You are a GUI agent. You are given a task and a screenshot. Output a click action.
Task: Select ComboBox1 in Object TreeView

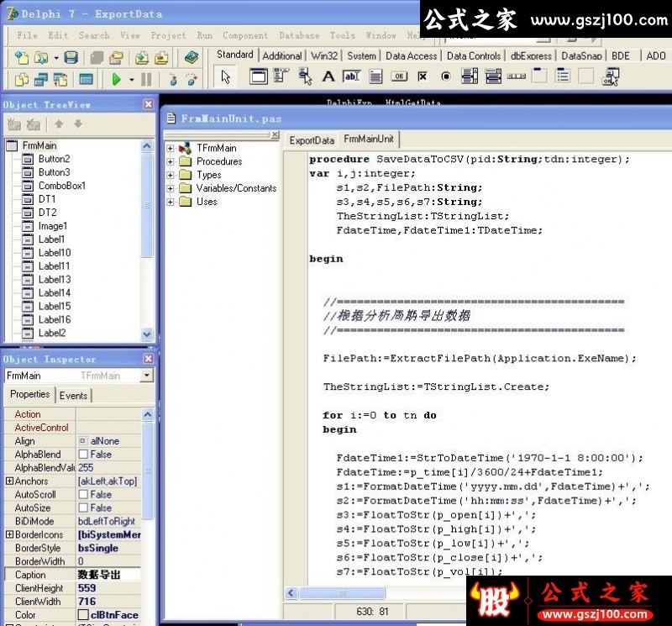[62, 186]
